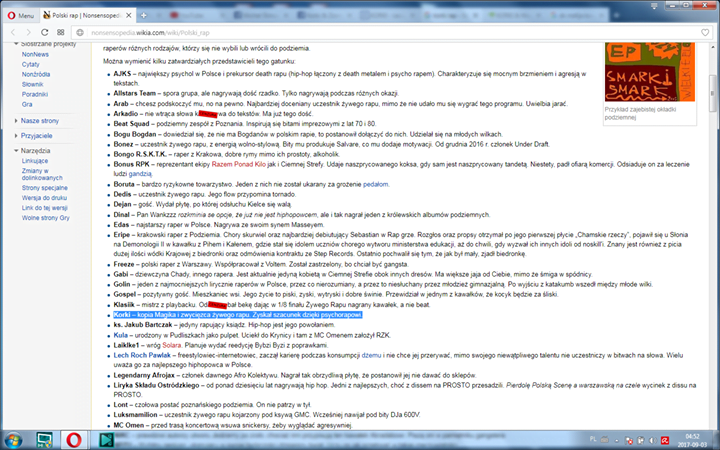
Task: Click the browser back arrow
Action: 12,33
